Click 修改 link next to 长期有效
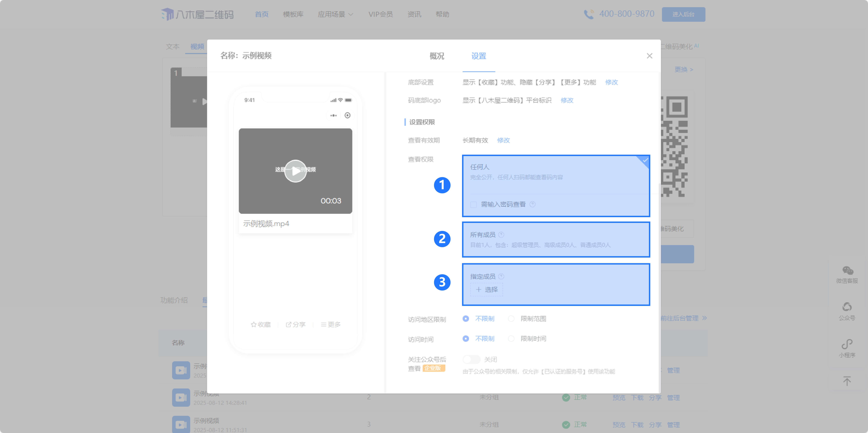868x433 pixels. 503,140
